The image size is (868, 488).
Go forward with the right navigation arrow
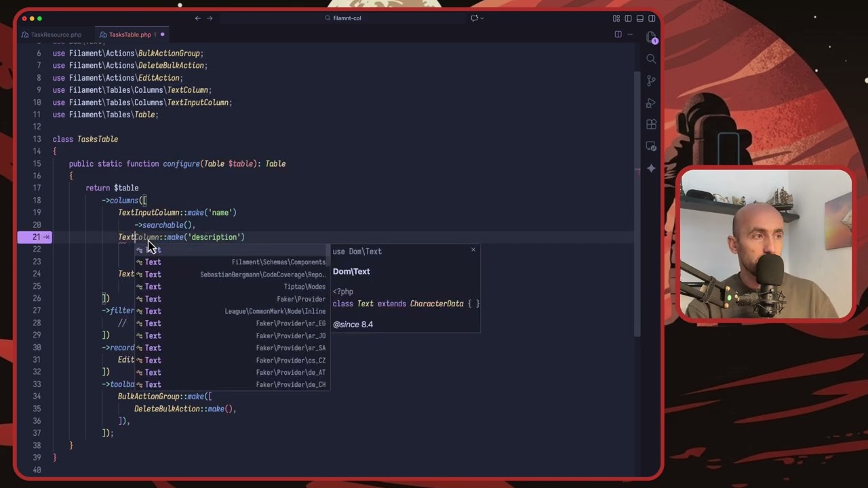click(x=210, y=18)
